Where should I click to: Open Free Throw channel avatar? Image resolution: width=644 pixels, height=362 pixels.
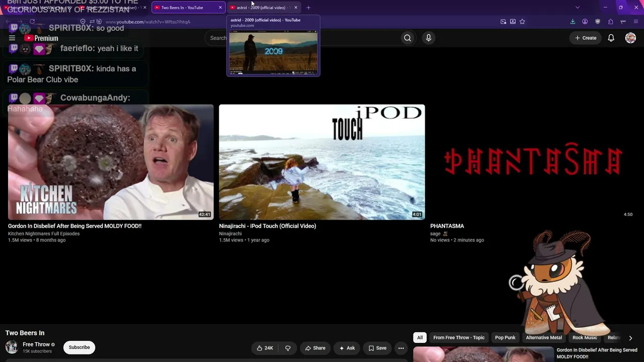12,347
